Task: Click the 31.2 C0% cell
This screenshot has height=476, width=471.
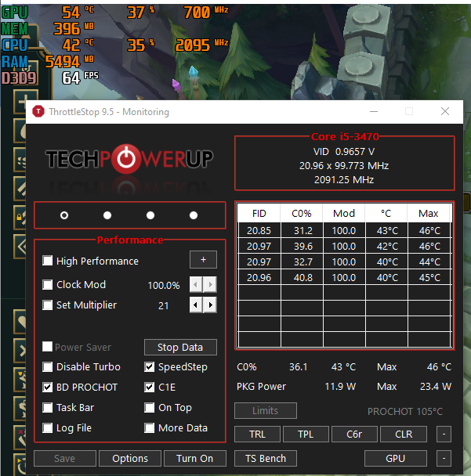Action: pyautogui.click(x=302, y=230)
